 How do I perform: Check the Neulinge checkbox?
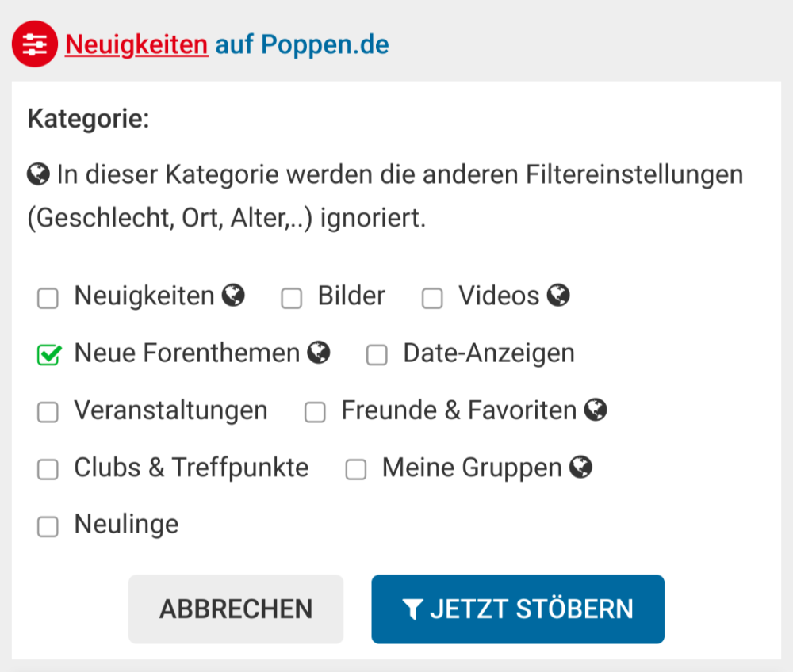pos(48,526)
